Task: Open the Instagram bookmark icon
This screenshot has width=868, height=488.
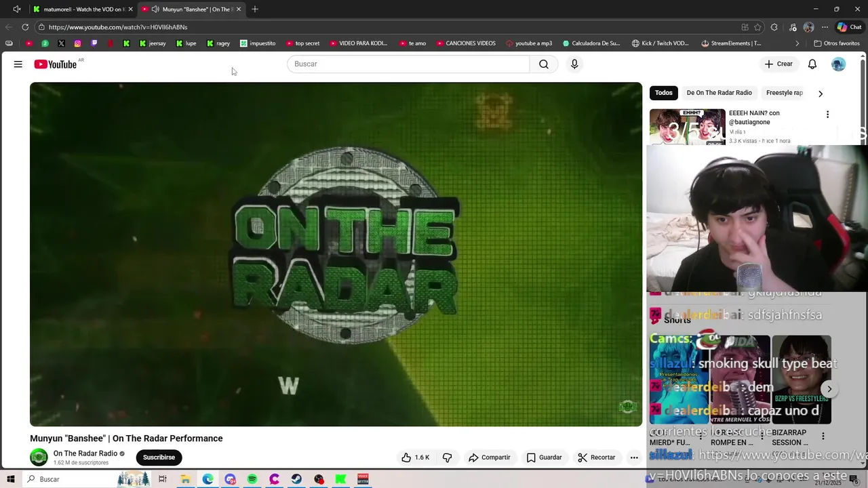Action: tap(77, 43)
